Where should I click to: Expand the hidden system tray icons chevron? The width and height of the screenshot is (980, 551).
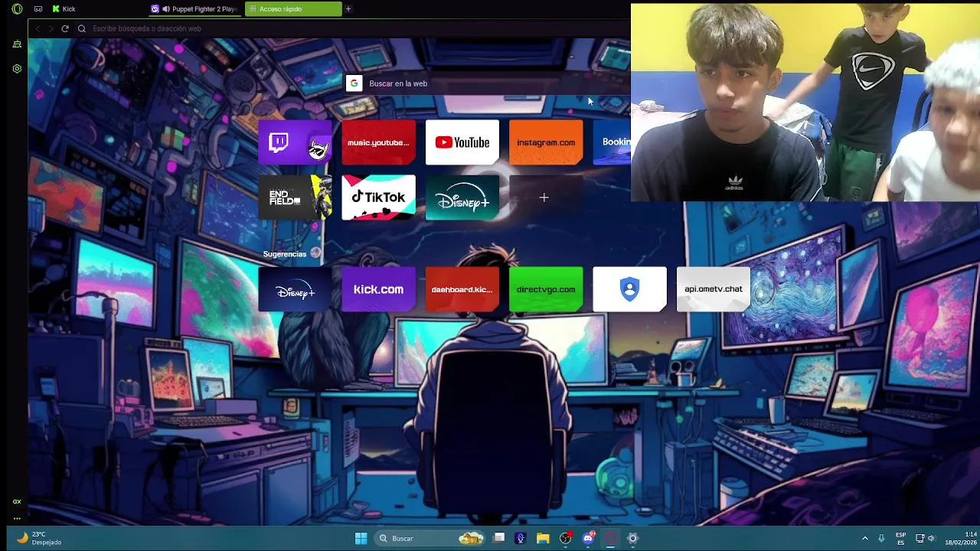coord(865,538)
